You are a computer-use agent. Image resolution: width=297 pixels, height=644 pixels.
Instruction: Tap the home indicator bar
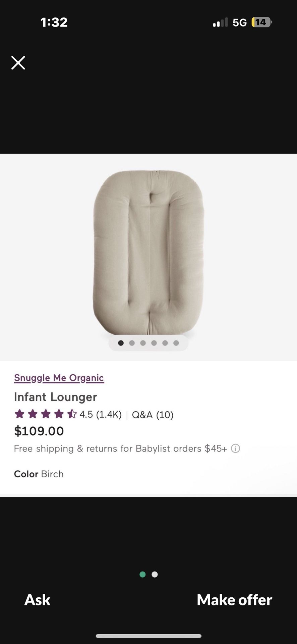pos(148,636)
